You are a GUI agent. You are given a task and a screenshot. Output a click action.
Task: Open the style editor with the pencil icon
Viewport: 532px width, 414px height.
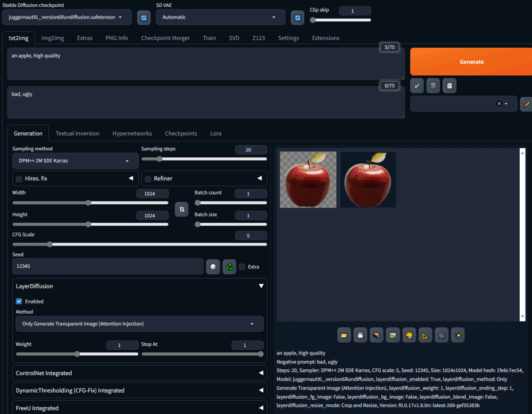526,104
